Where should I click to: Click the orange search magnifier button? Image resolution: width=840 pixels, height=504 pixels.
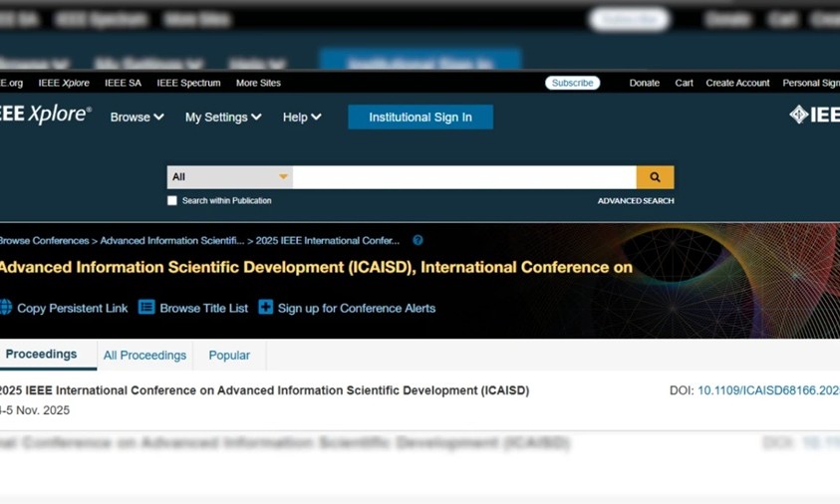(655, 177)
